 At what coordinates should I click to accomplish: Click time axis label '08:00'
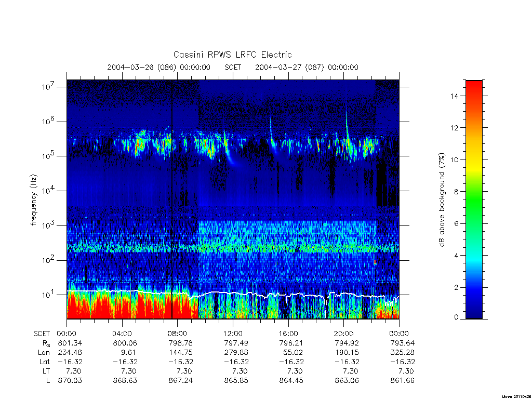(177, 334)
